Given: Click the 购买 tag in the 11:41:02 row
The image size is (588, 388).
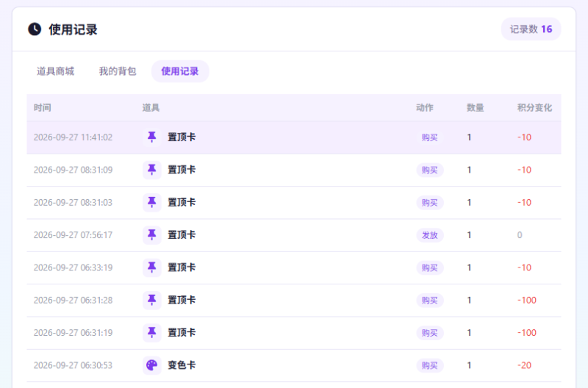Looking at the screenshot, I should [430, 137].
